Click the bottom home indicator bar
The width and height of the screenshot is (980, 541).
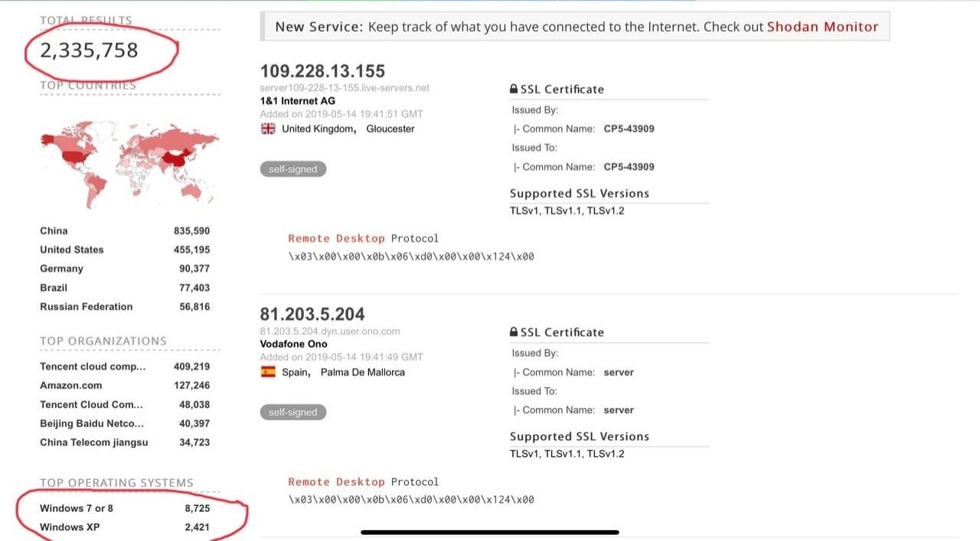(x=490, y=532)
